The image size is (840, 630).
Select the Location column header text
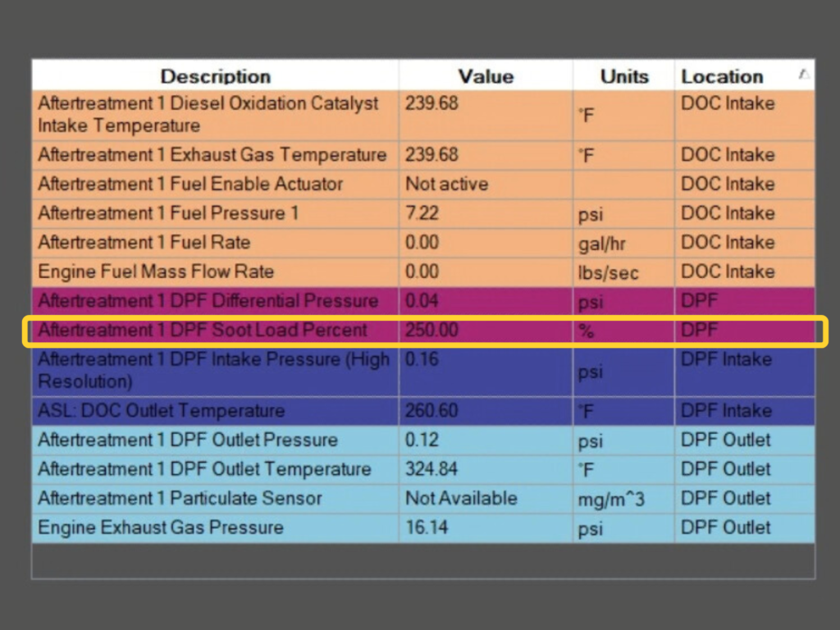point(722,76)
